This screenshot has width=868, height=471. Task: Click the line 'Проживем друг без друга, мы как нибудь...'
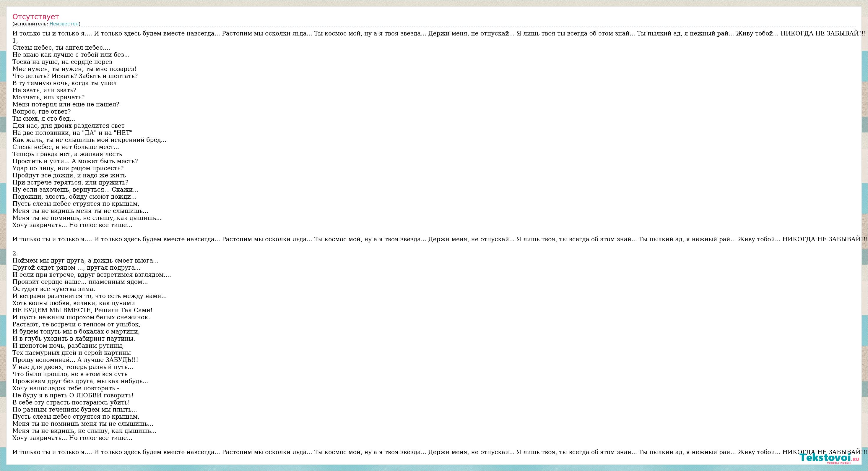[x=80, y=381]
